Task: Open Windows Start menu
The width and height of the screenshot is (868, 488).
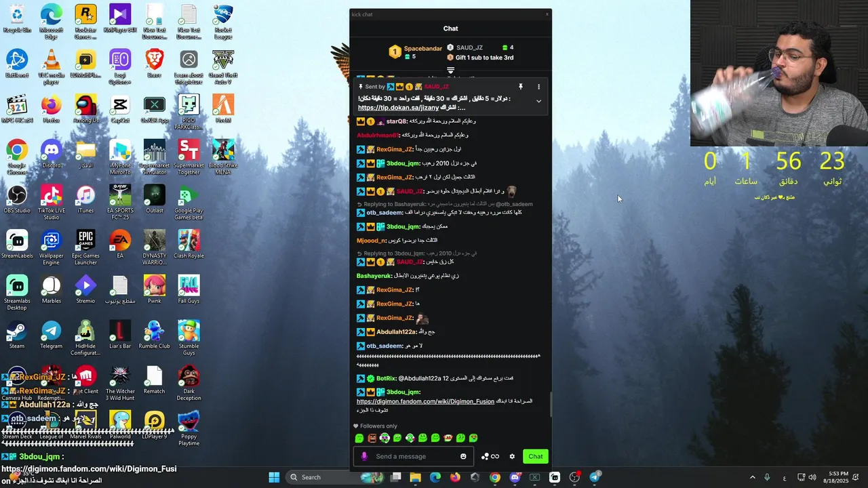Action: tap(274, 477)
